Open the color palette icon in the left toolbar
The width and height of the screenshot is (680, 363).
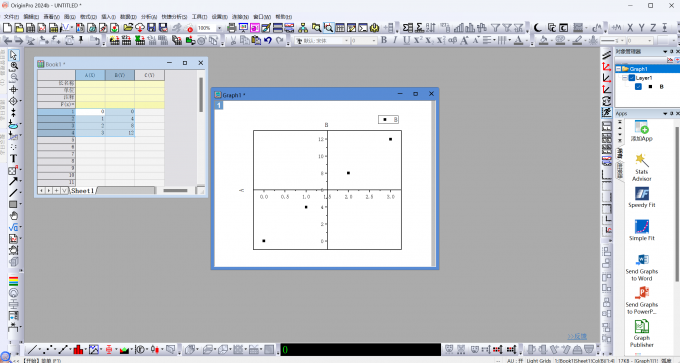click(13, 281)
